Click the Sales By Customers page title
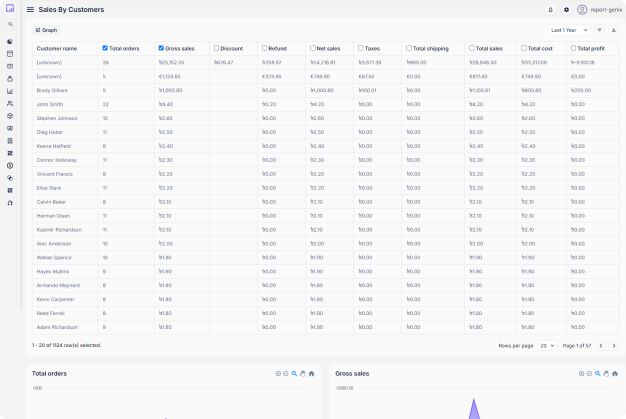This screenshot has height=419, width=626. [x=71, y=10]
